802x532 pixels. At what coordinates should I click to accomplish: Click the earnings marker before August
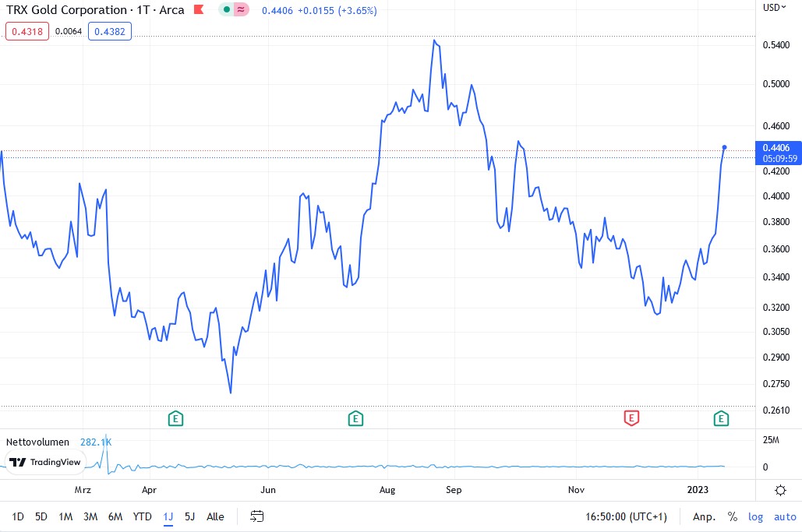tap(355, 419)
